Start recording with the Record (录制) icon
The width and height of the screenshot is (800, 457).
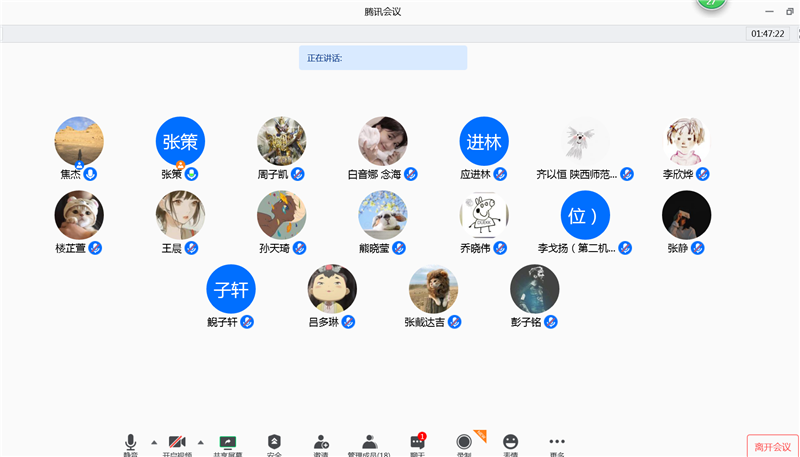click(x=464, y=442)
